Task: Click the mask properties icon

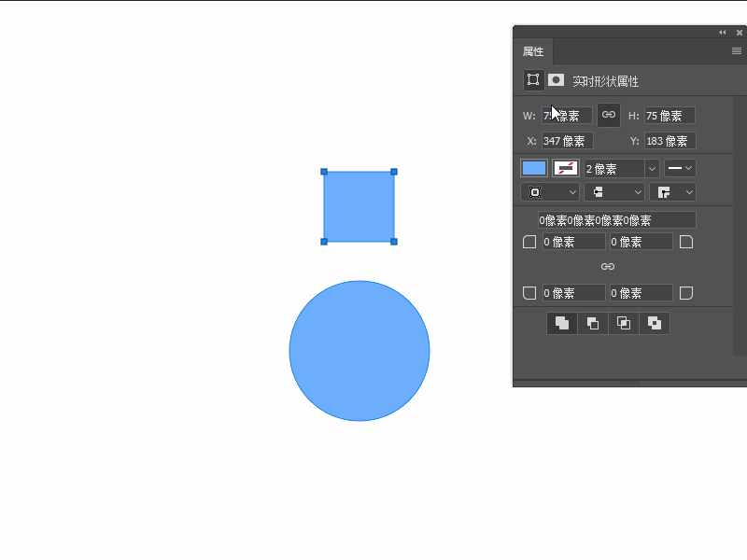Action: pos(557,80)
